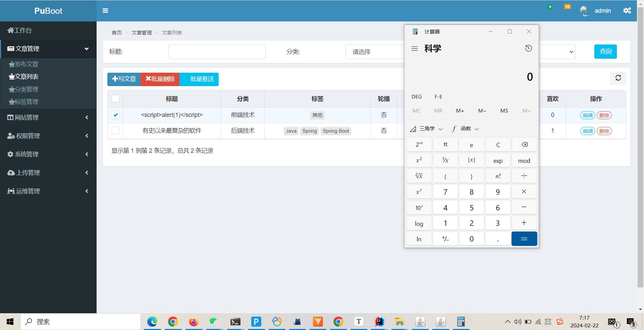Toggle F-E notation in calculator
Image resolution: width=644 pixels, height=330 pixels.
(x=438, y=96)
